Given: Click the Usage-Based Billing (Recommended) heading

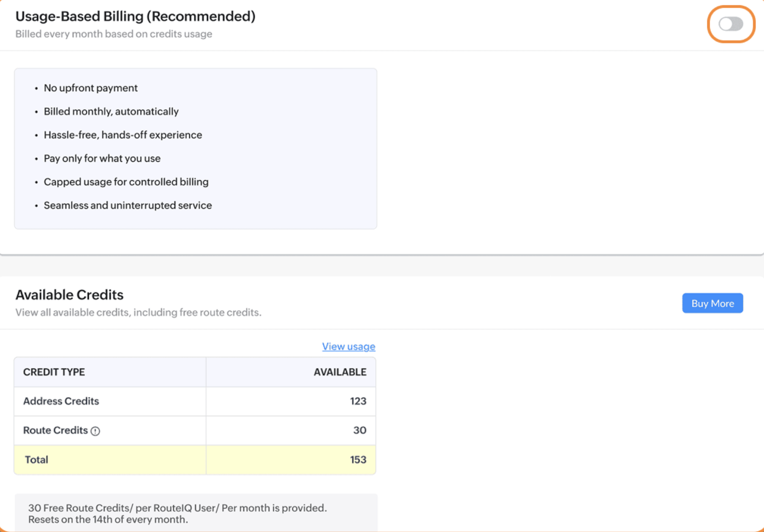Looking at the screenshot, I should 135,16.
